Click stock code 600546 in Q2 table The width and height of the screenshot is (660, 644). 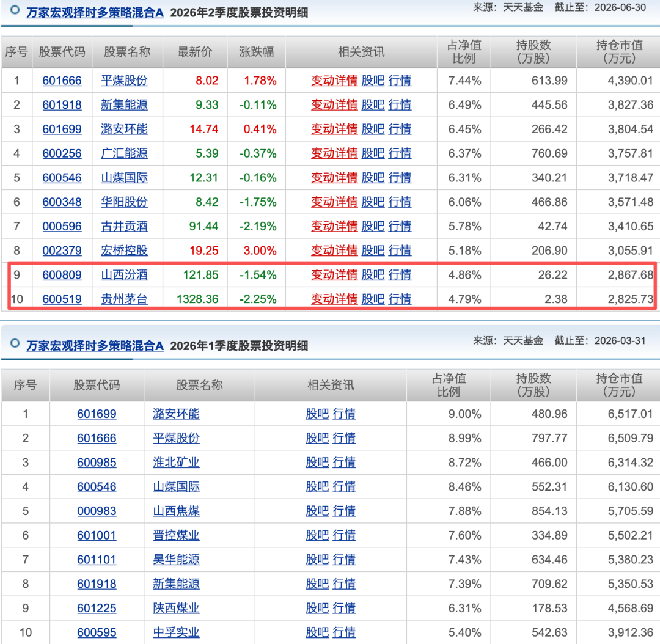(62, 178)
